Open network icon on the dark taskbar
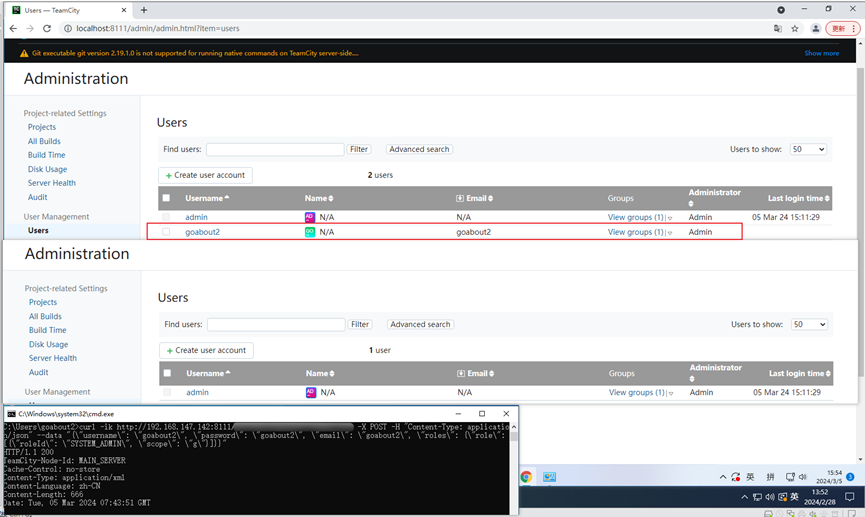Screen dimensions: 865x517 click(x=757, y=497)
